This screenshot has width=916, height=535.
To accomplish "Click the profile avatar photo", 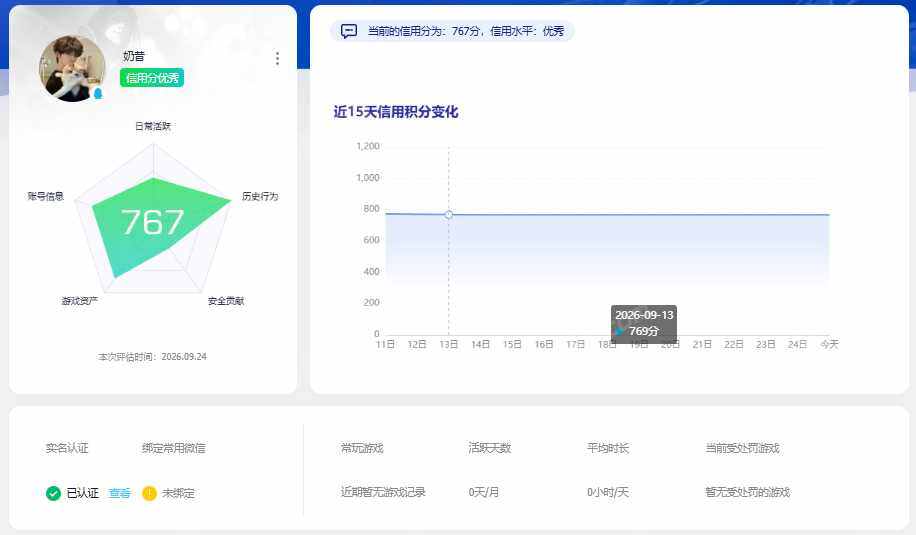I will pyautogui.click(x=72, y=68).
